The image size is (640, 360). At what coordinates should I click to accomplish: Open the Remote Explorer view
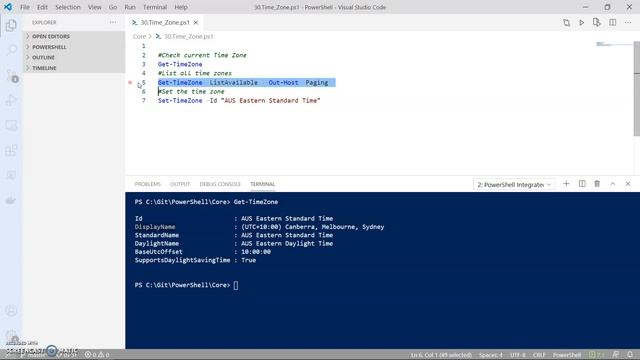coord(11,125)
